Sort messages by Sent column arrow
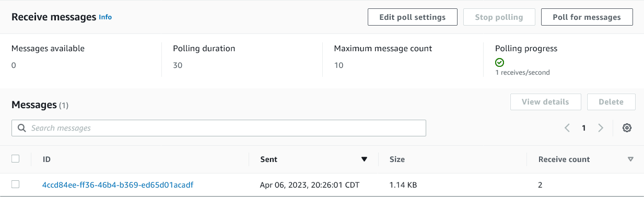The height and width of the screenshot is (197, 644). click(364, 159)
